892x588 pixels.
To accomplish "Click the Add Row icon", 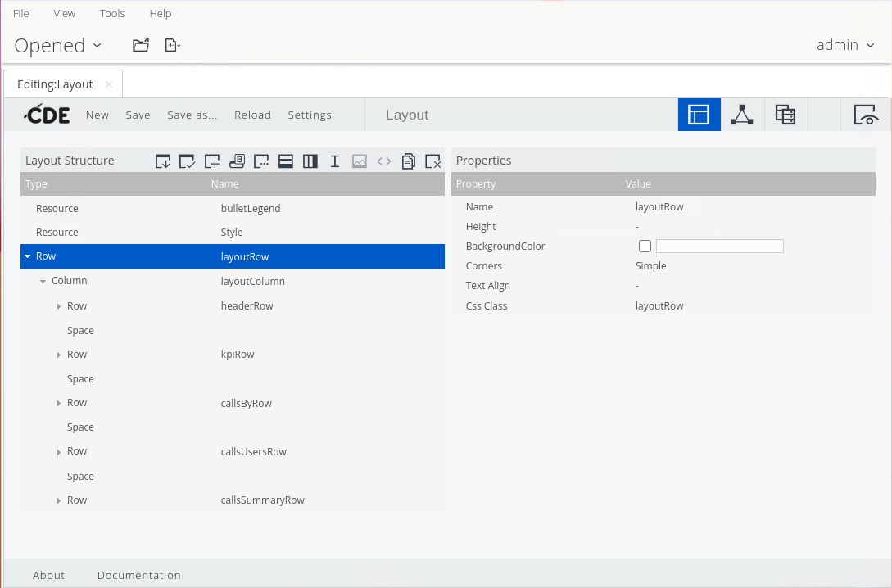I will (x=286, y=161).
